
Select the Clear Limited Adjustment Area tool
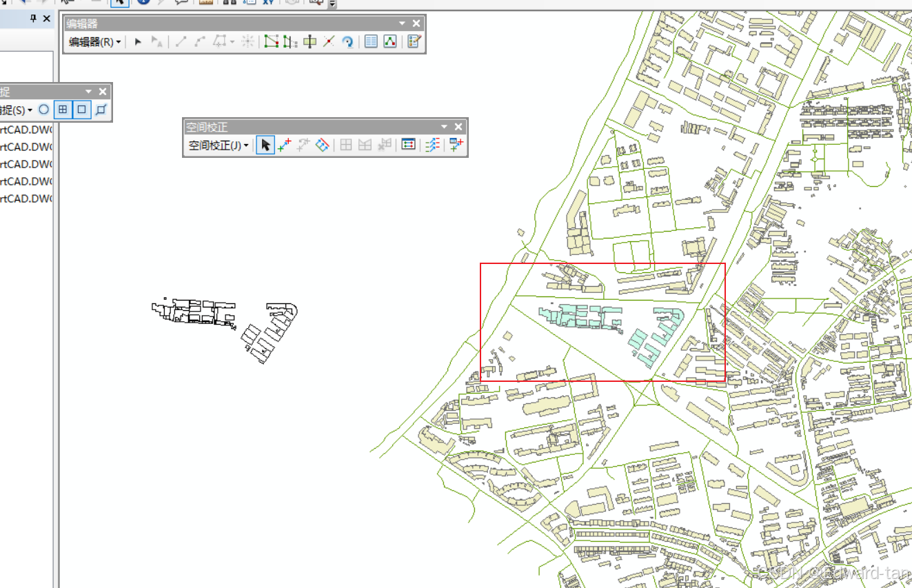pos(385,145)
